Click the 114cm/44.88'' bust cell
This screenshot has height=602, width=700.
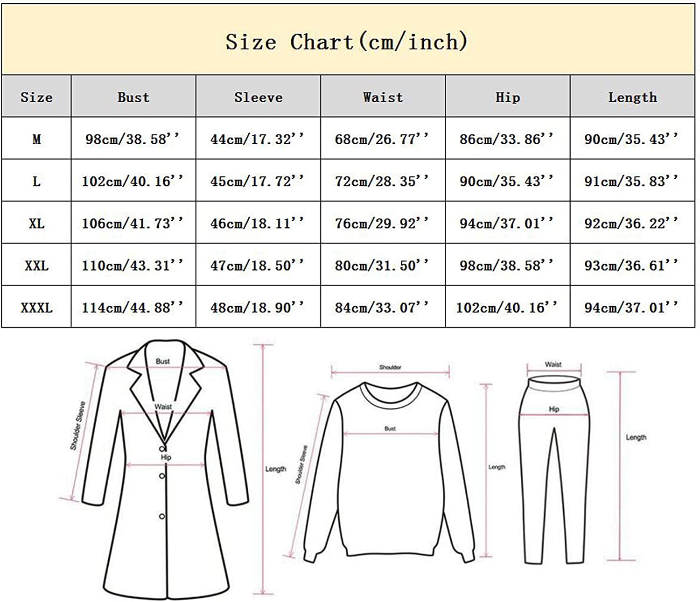pos(133,308)
